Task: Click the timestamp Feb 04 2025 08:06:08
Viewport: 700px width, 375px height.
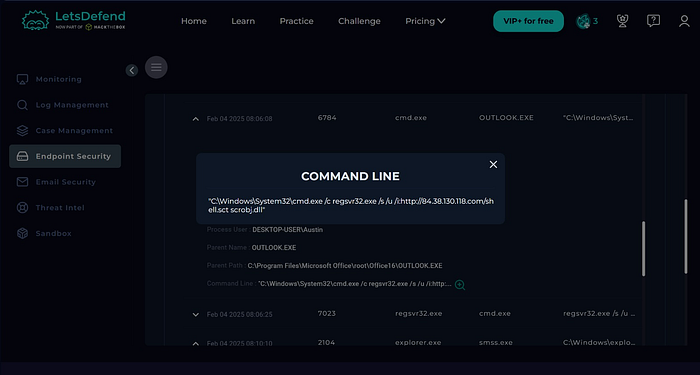Action: tap(239, 119)
